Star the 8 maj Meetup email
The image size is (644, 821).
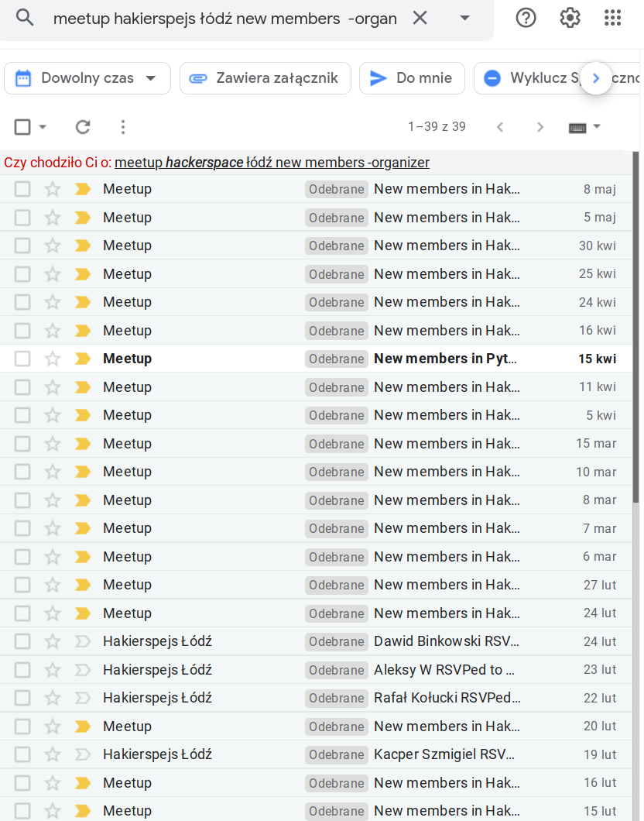click(x=53, y=188)
